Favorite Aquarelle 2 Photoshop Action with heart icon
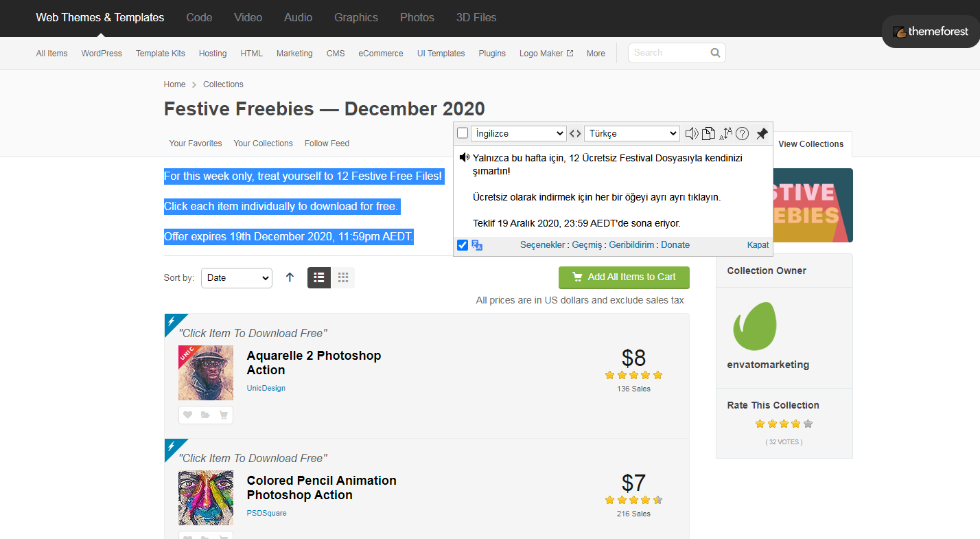This screenshot has width=980, height=539. (187, 415)
